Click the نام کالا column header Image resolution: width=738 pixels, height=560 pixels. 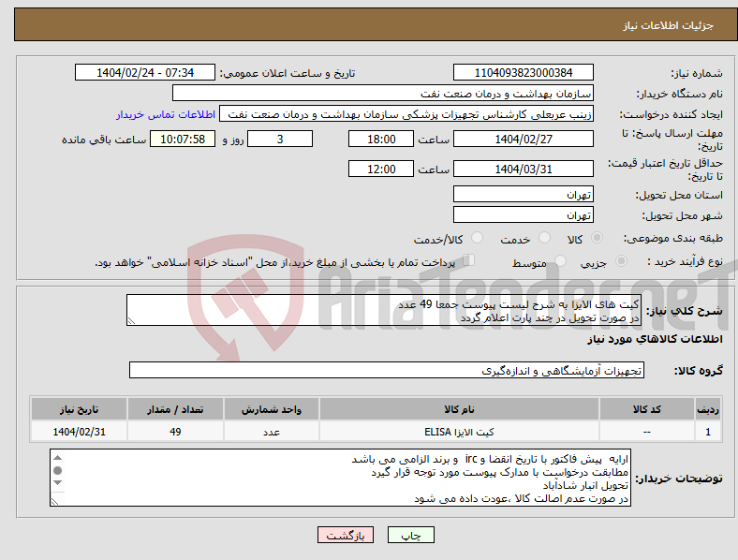459,409
